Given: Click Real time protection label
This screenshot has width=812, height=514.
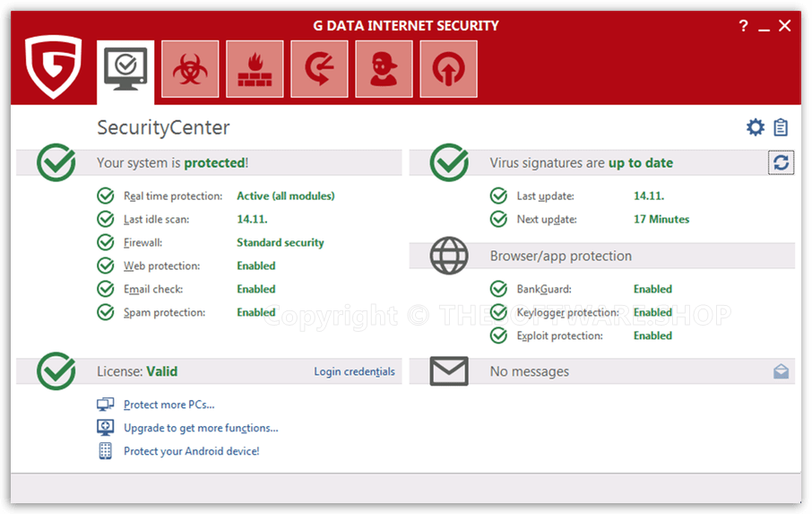Looking at the screenshot, I should coord(173,196).
